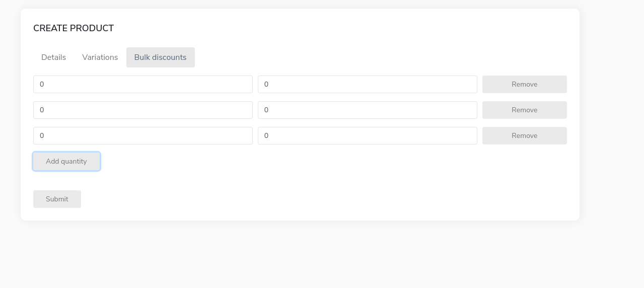Focus the first row's left input field
This screenshot has height=288, width=644.
pos(142,85)
